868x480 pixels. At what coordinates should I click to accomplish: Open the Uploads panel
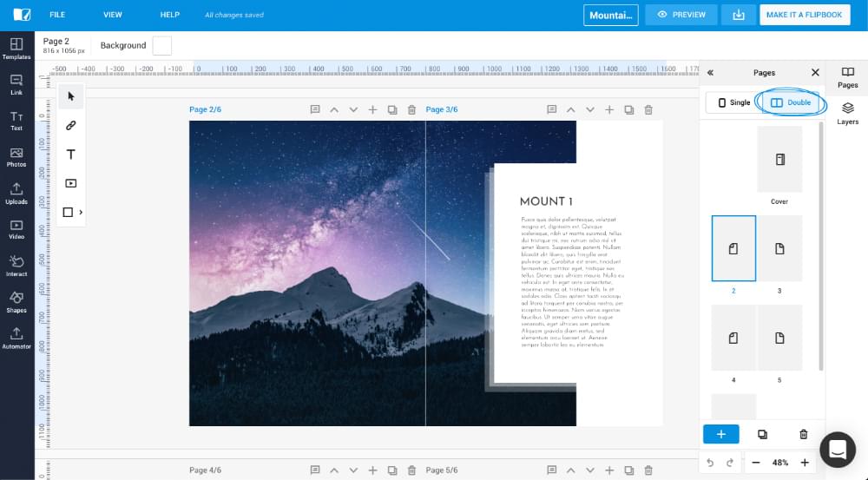tap(16, 194)
